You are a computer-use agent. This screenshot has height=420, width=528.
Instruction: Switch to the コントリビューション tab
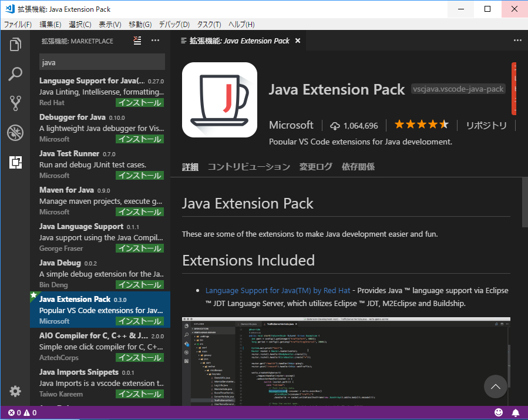click(x=249, y=167)
